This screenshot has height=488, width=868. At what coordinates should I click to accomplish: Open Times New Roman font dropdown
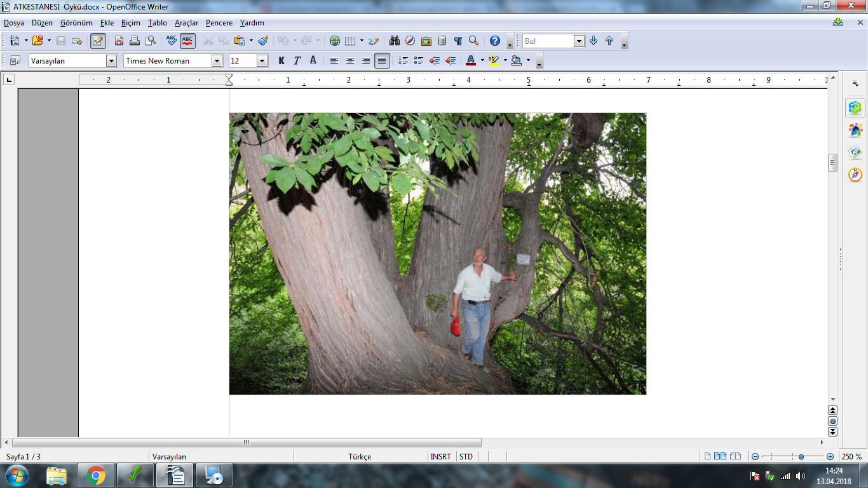(217, 60)
